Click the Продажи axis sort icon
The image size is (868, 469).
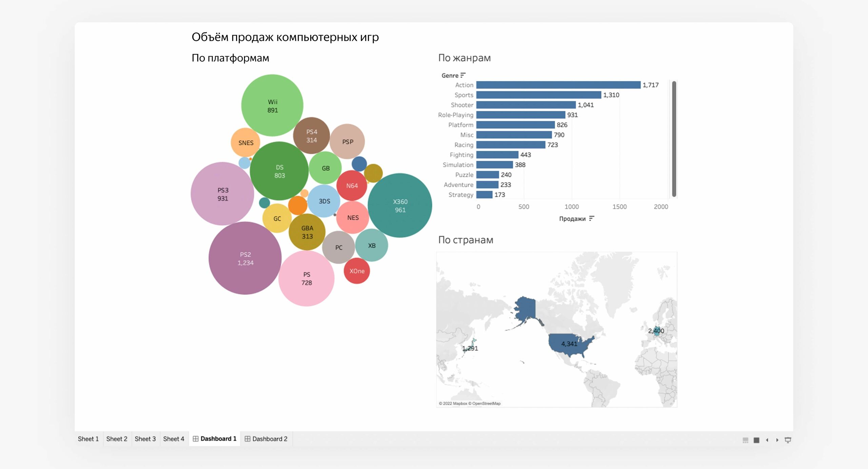(x=592, y=218)
